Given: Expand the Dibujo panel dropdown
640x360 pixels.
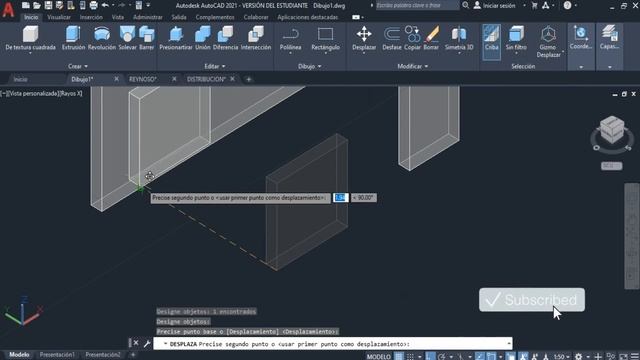Looking at the screenshot, I should (309, 66).
